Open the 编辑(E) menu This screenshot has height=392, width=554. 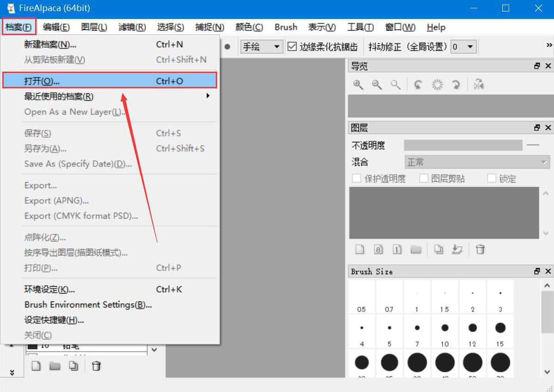click(x=56, y=27)
